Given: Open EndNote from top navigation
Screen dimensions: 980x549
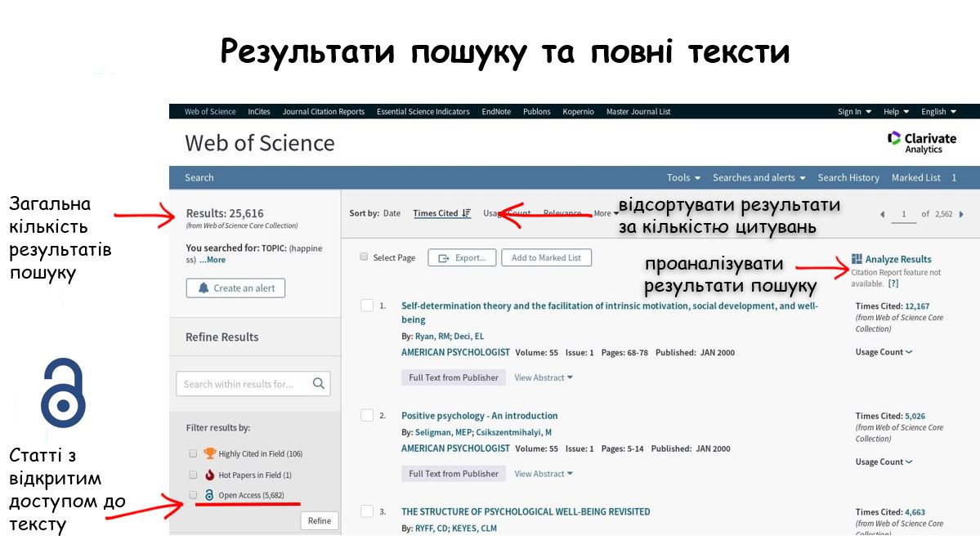Looking at the screenshot, I should [x=496, y=112].
